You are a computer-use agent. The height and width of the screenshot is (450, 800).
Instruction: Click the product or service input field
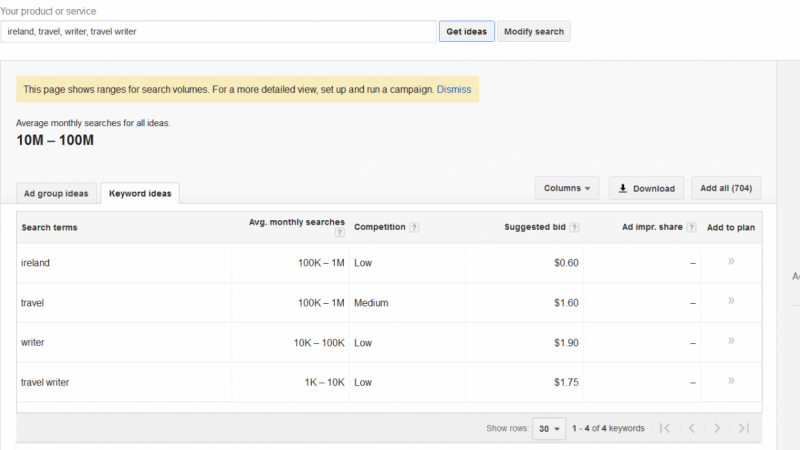pos(218,32)
